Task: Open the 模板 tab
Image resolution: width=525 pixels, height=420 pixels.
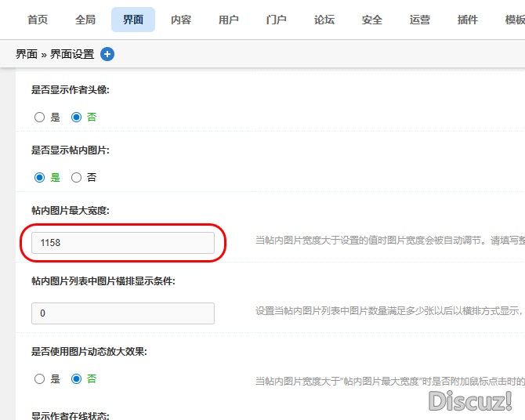Action: point(514,20)
